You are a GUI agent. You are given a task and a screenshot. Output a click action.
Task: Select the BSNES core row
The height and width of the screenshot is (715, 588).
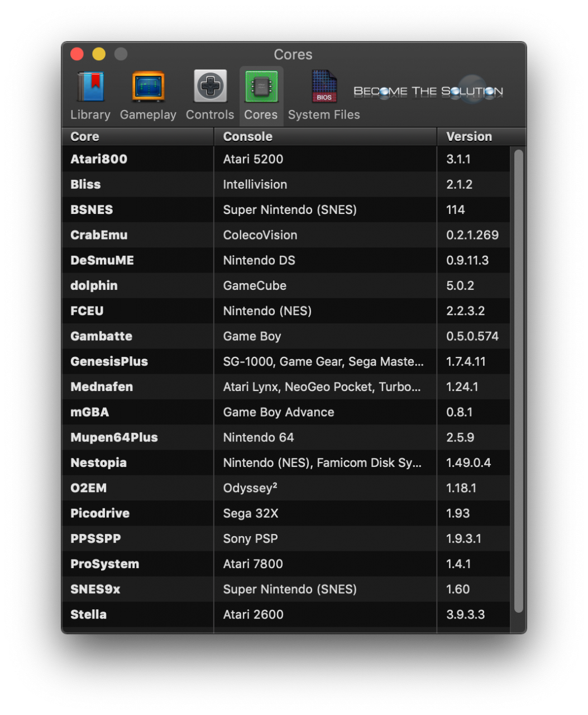(286, 209)
